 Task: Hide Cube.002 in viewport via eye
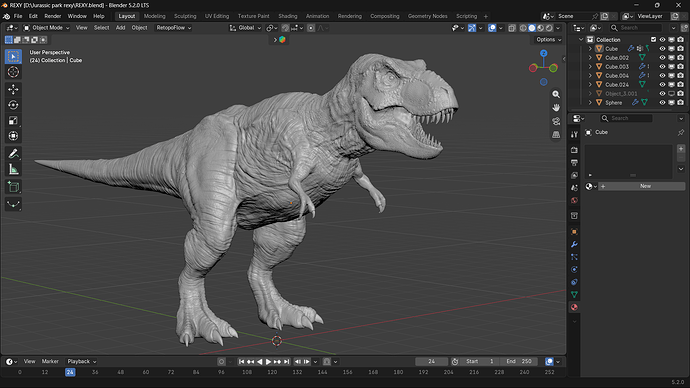coord(662,58)
